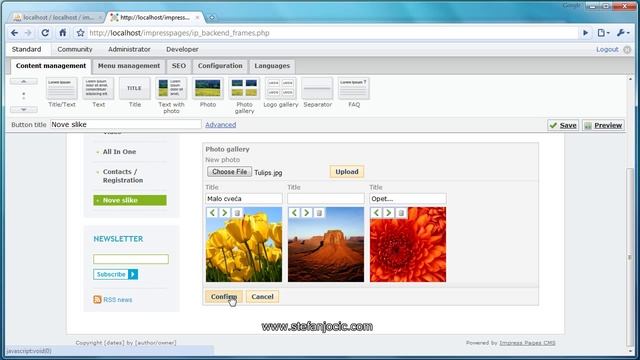This screenshot has height=360, width=640.
Task: Delete the tulips photo
Action: click(237, 213)
